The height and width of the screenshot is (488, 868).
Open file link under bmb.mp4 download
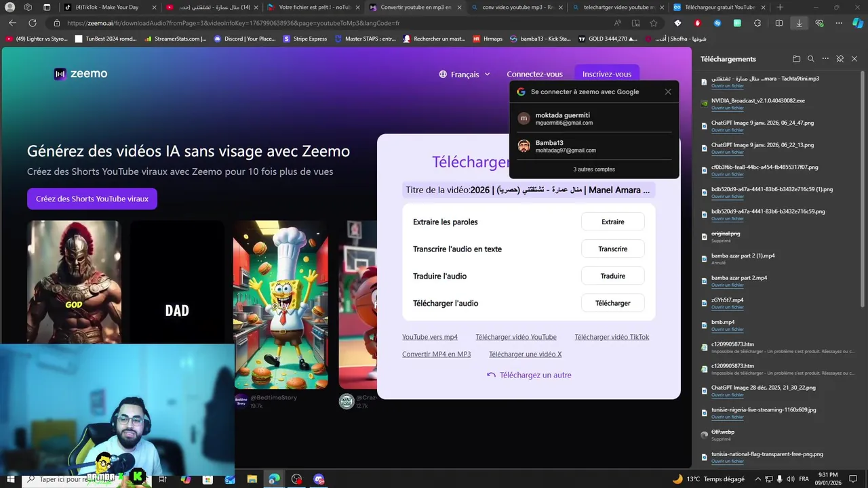tap(728, 329)
